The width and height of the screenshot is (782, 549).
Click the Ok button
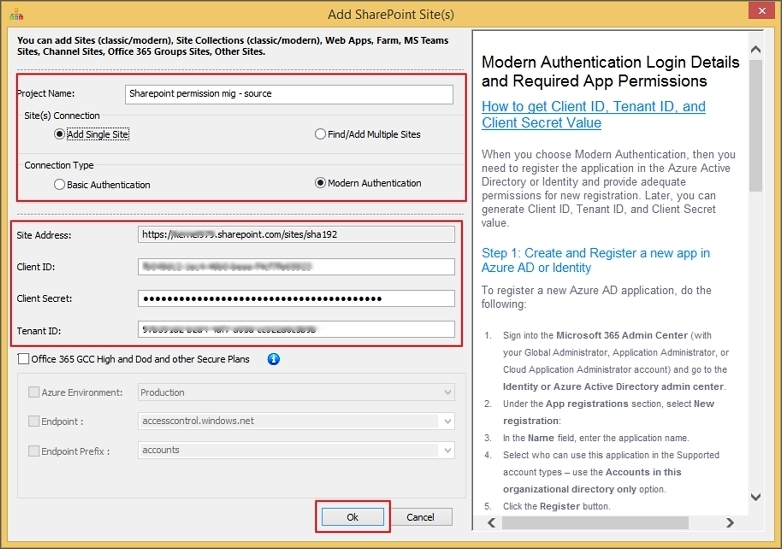tap(353, 517)
